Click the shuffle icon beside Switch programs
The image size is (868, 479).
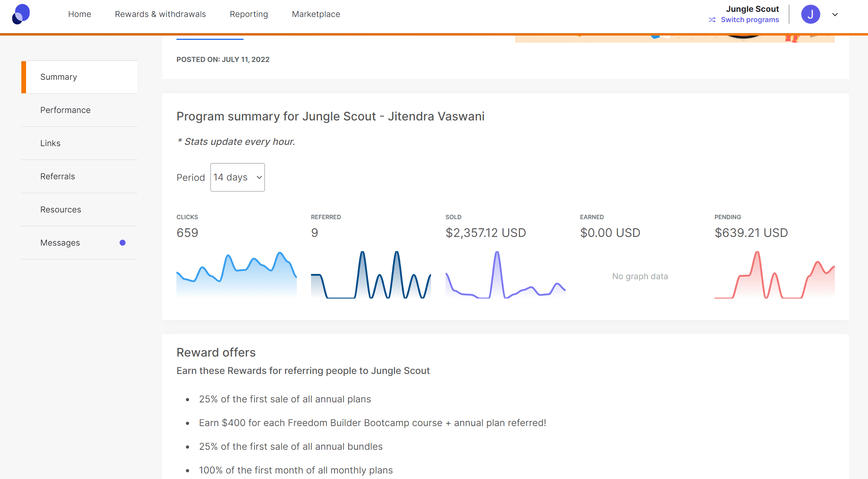click(x=712, y=20)
